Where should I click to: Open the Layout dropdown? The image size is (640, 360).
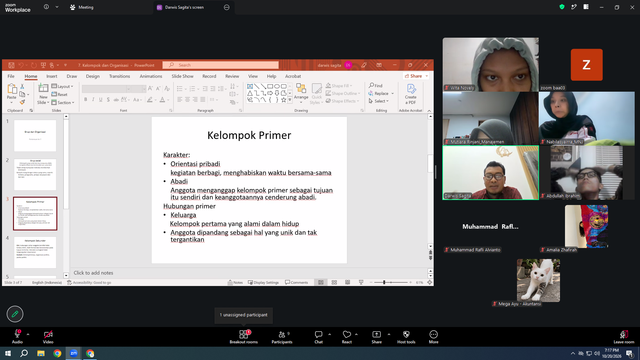62,86
